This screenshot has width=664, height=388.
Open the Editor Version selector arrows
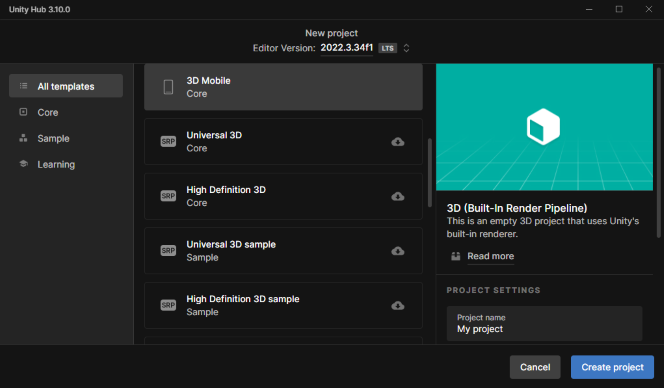[x=406, y=48]
